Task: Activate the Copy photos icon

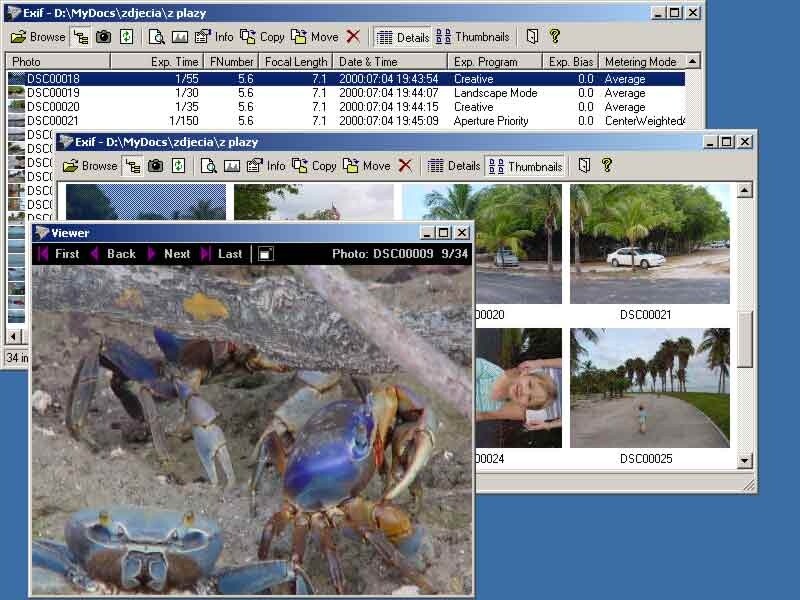Action: (313, 166)
